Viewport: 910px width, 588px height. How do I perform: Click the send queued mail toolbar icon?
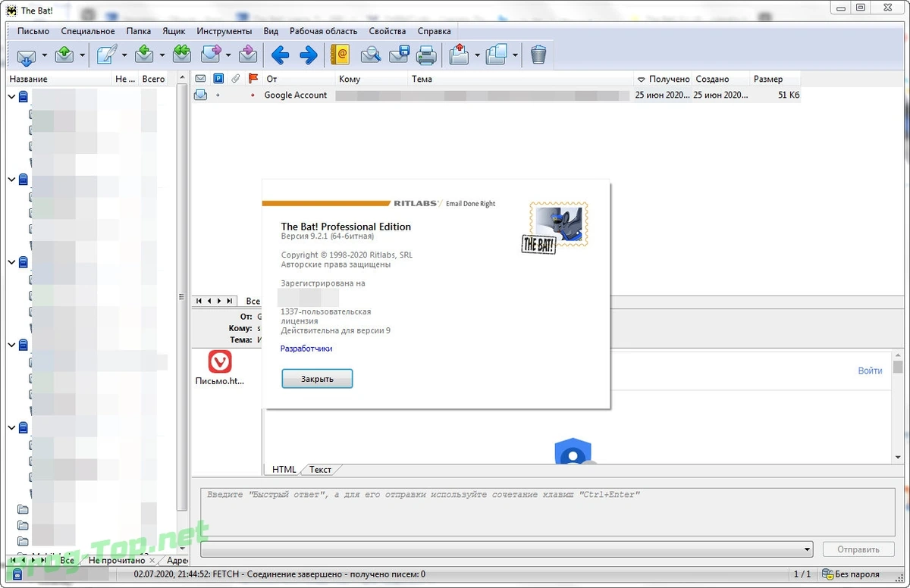point(65,55)
